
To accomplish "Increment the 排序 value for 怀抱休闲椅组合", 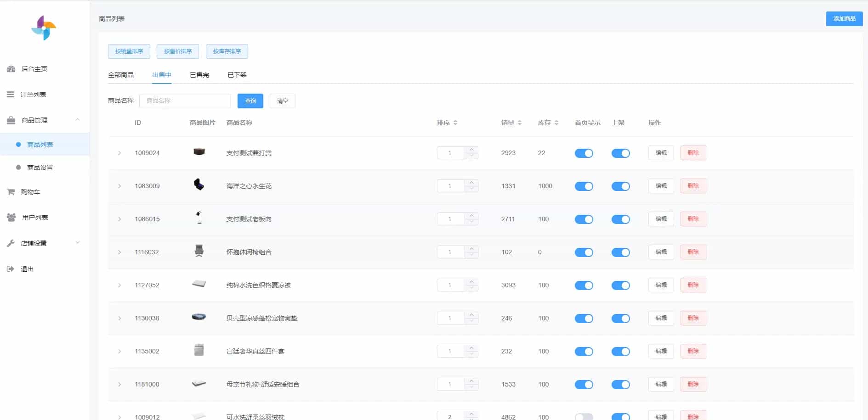I will point(472,249).
